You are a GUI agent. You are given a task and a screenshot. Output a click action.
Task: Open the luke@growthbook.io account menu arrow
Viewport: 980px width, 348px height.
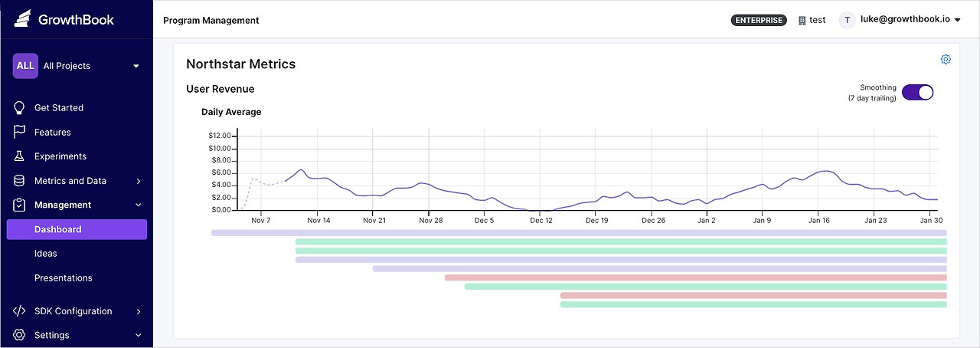[957, 21]
